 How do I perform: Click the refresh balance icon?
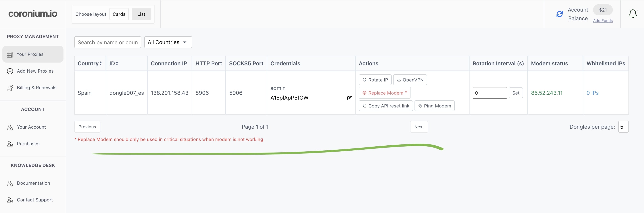pos(560,14)
